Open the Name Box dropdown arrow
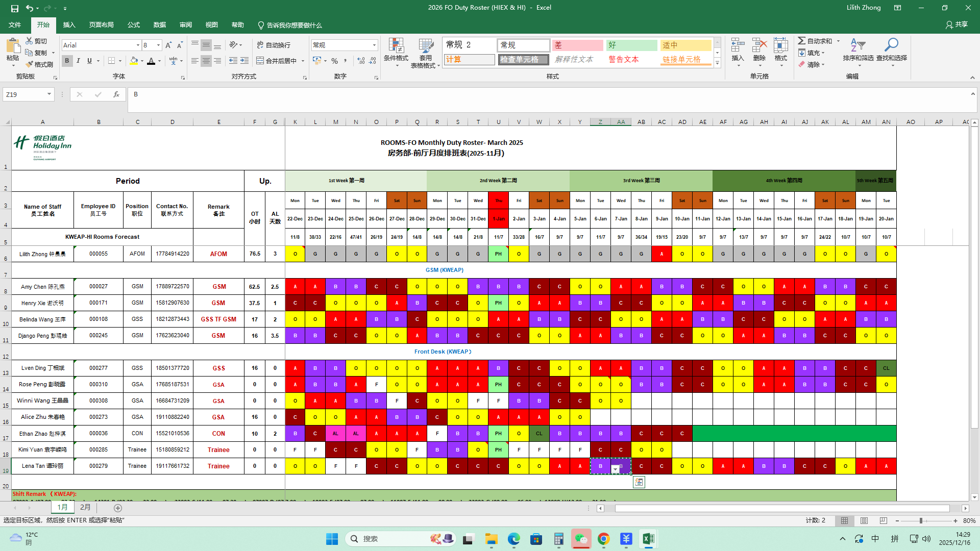Viewport: 980px width, 551px height. pos(49,94)
